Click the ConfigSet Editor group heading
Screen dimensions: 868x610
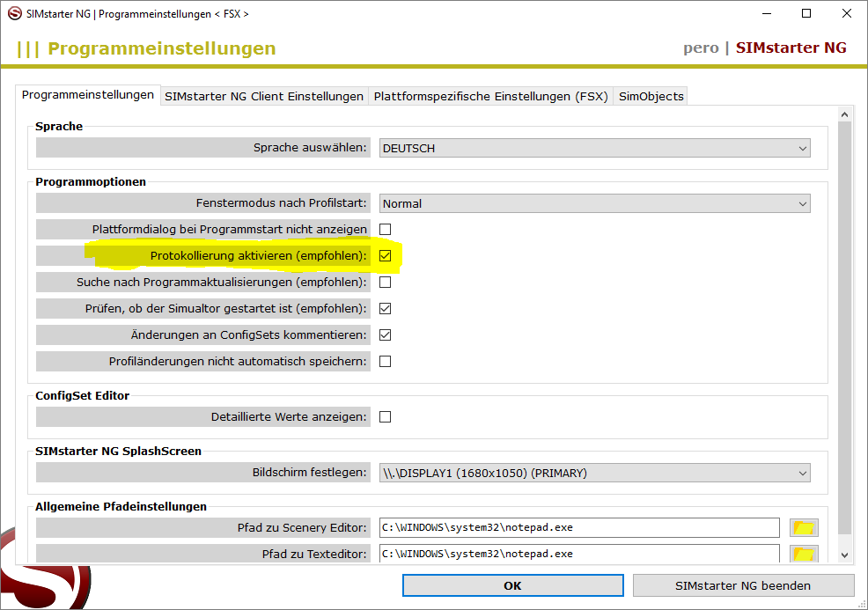pos(83,396)
